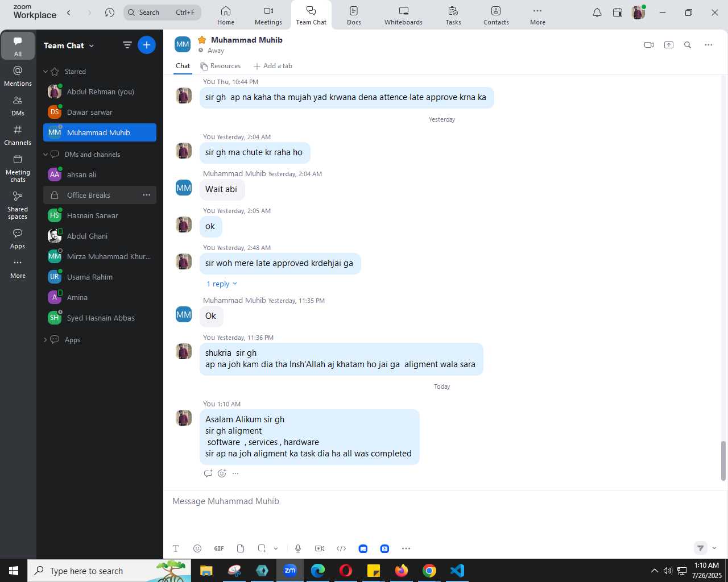Record an audio message
This screenshot has width=728, height=582.
(298, 548)
